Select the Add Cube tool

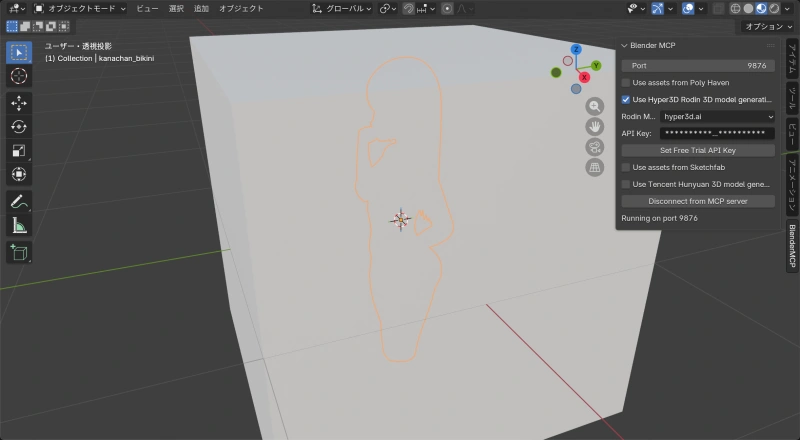click(x=19, y=253)
